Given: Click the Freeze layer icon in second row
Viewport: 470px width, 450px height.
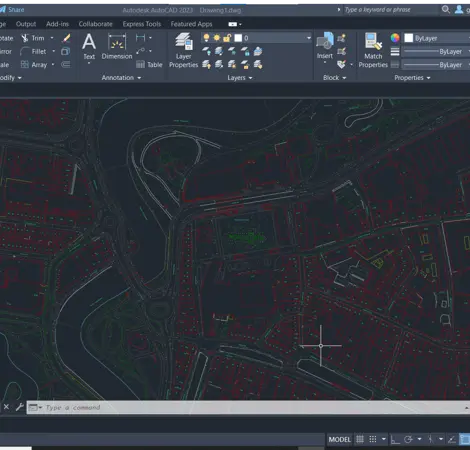Looking at the screenshot, I should [x=232, y=51].
